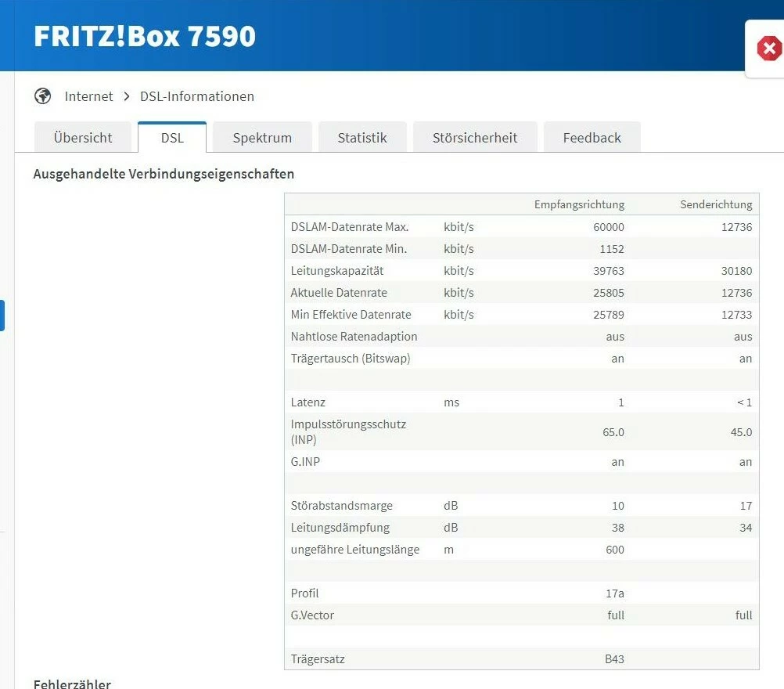Click the Latenz row label
The height and width of the screenshot is (689, 784).
[307, 402]
